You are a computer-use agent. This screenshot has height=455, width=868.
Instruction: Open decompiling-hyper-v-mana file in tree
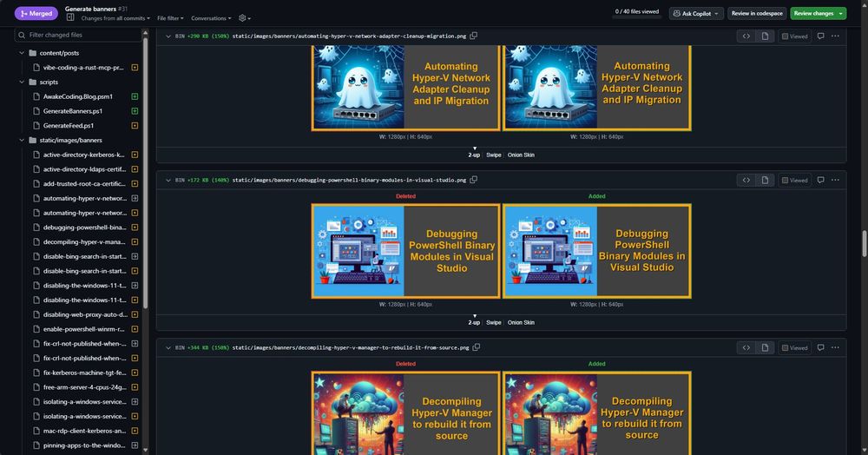(x=84, y=242)
